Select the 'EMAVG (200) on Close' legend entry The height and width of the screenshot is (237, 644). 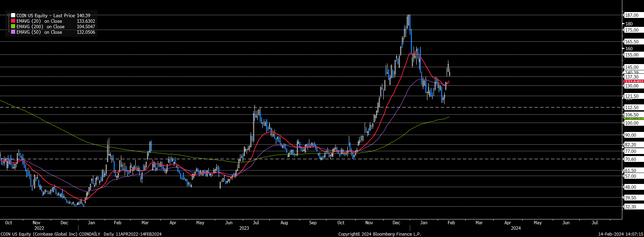tap(41, 27)
